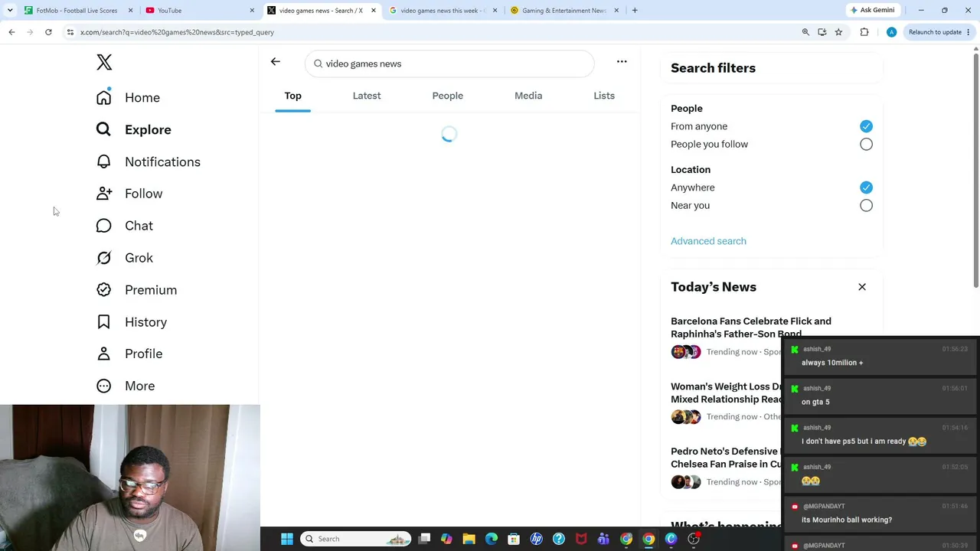The width and height of the screenshot is (980, 551).
Task: Go to Home via its house icon
Action: click(x=103, y=97)
